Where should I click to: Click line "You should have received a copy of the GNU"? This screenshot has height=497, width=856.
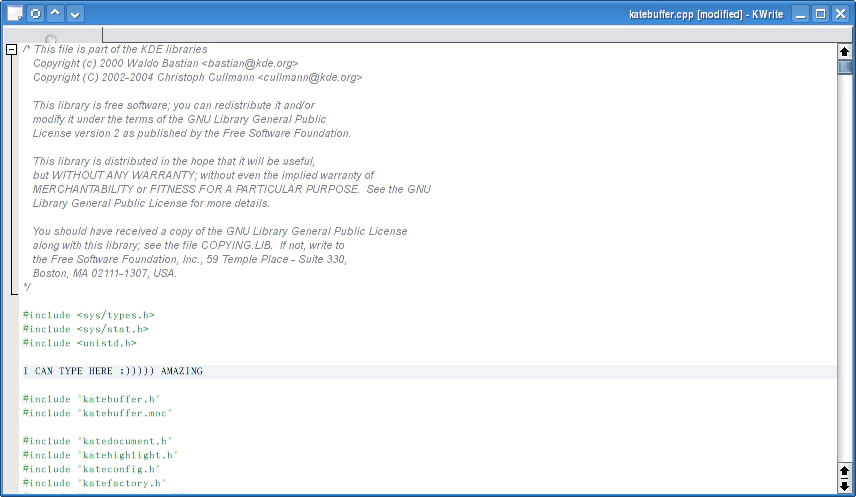point(220,232)
